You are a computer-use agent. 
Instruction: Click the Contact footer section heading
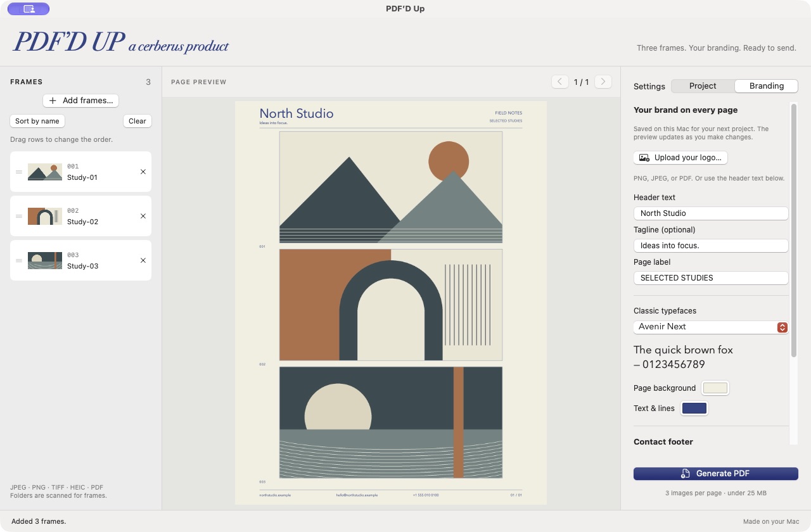[663, 442]
